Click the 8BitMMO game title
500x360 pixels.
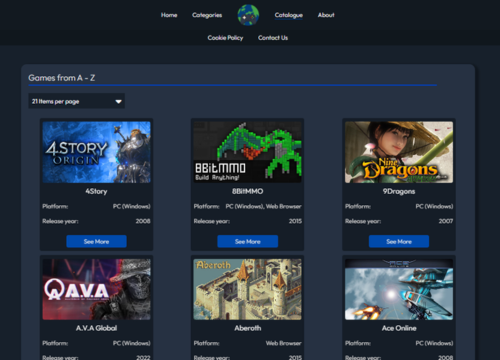coord(248,191)
